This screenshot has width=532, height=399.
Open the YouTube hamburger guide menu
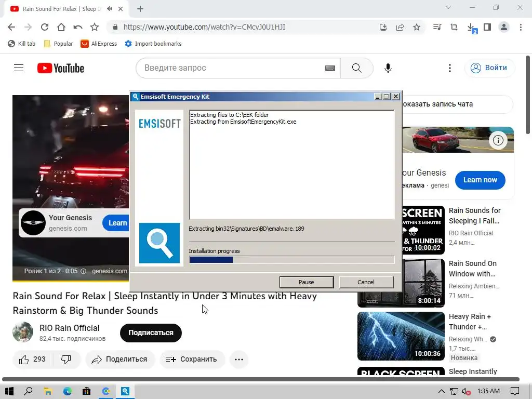point(19,68)
